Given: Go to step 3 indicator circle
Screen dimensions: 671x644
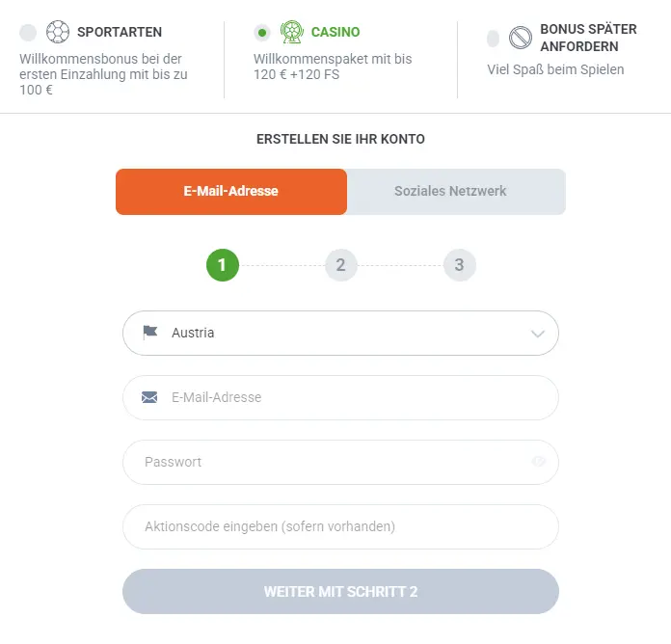Looking at the screenshot, I should (x=460, y=265).
